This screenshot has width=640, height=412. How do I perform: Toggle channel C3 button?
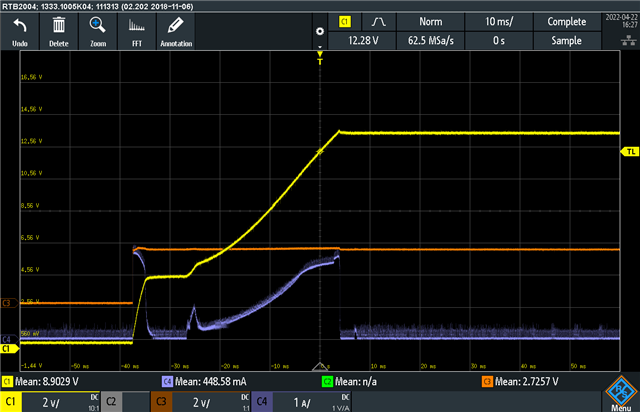(161, 402)
